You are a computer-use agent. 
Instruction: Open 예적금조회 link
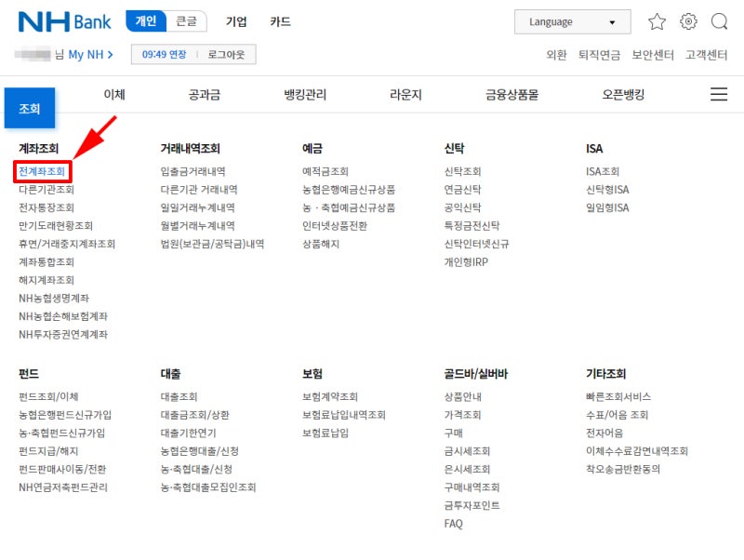pos(325,171)
